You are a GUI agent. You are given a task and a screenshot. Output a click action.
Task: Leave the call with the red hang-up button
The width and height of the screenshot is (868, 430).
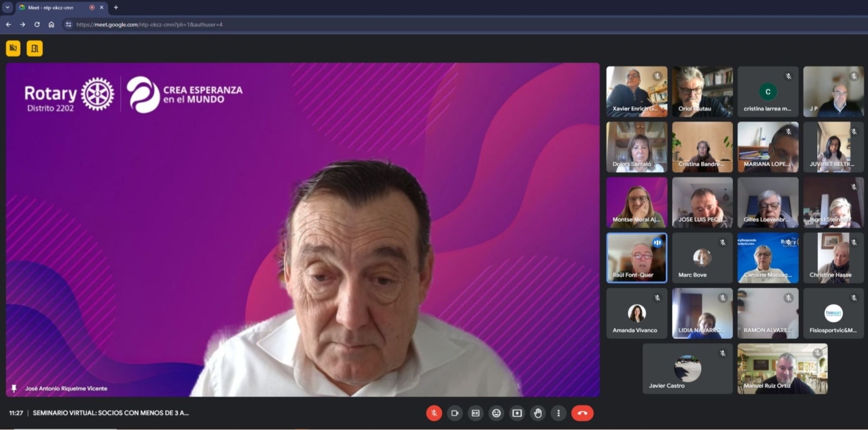(583, 413)
